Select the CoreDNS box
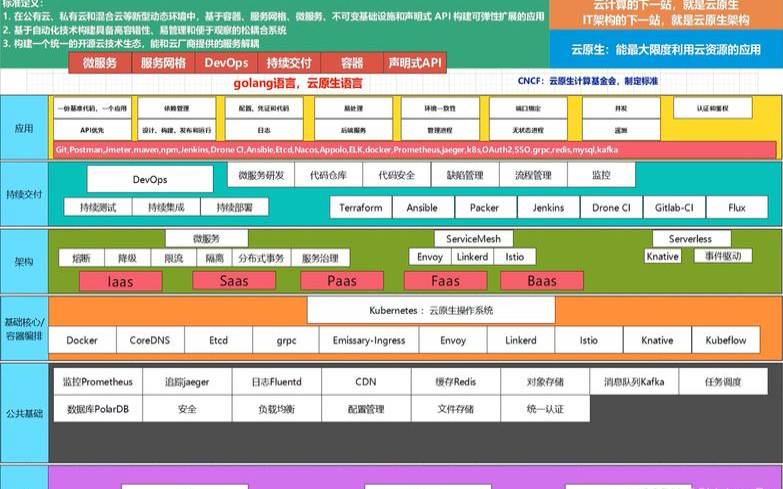 pos(150,340)
